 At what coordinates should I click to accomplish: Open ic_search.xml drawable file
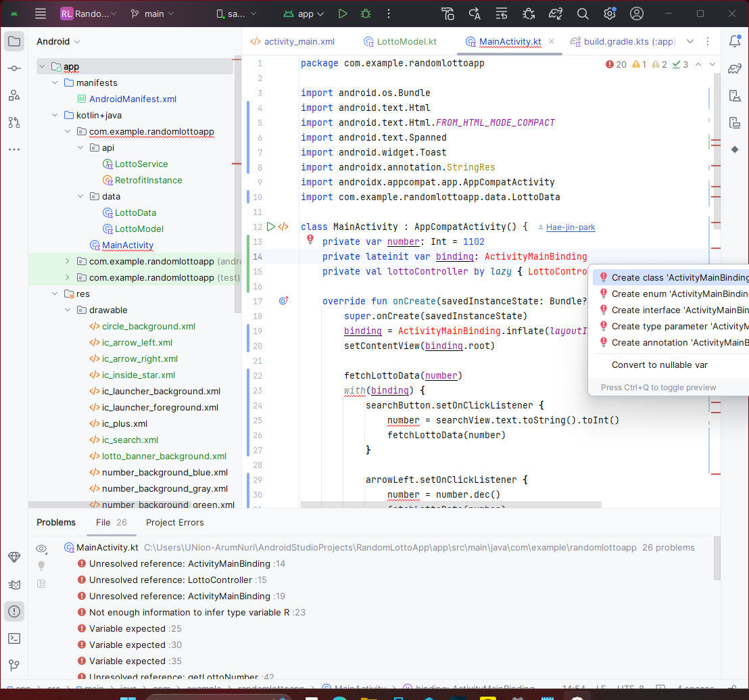130,440
